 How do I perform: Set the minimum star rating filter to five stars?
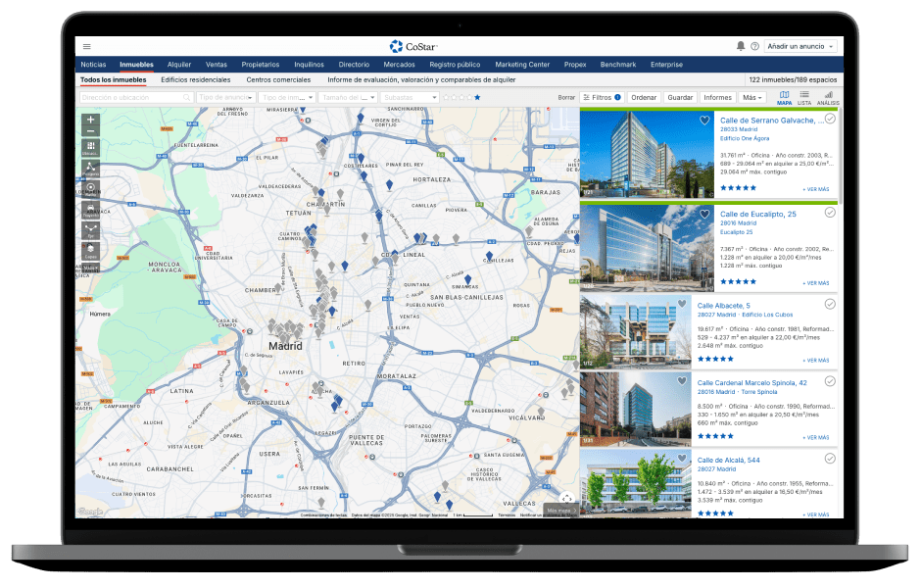(x=477, y=98)
